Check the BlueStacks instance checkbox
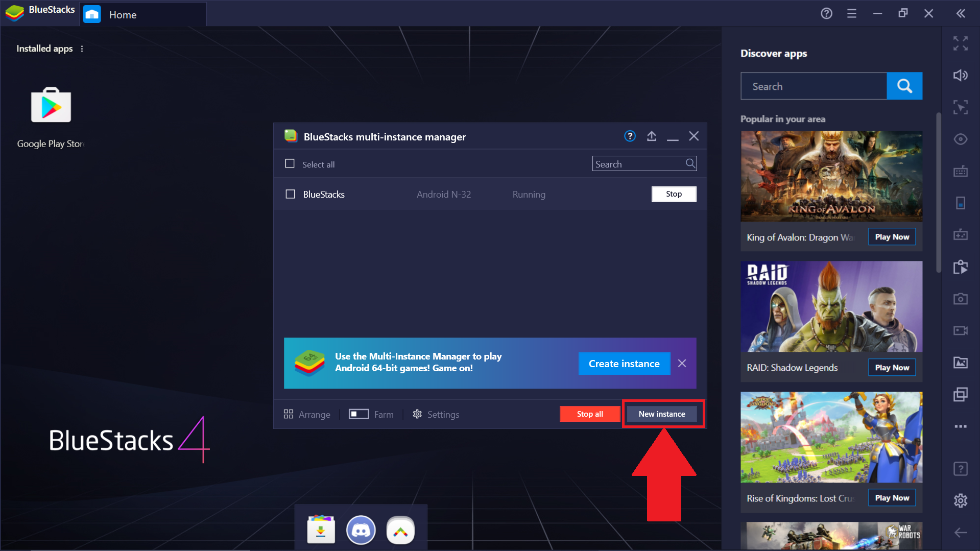 tap(290, 194)
